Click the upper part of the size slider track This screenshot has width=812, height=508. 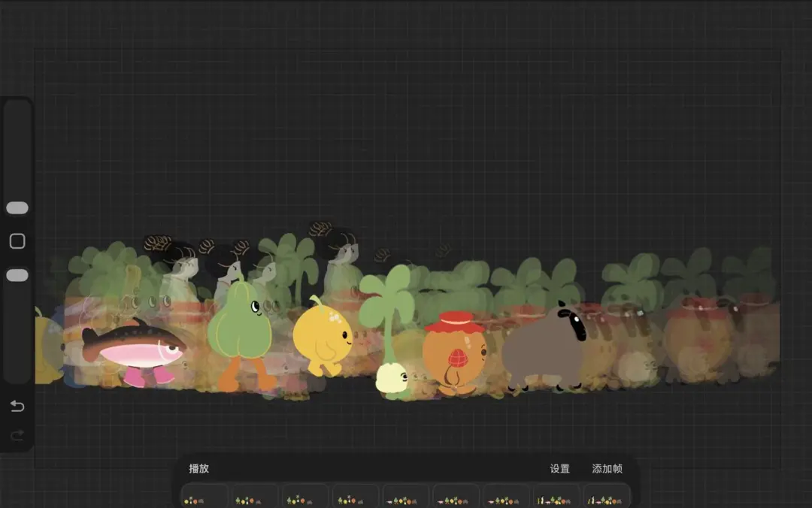click(17, 143)
